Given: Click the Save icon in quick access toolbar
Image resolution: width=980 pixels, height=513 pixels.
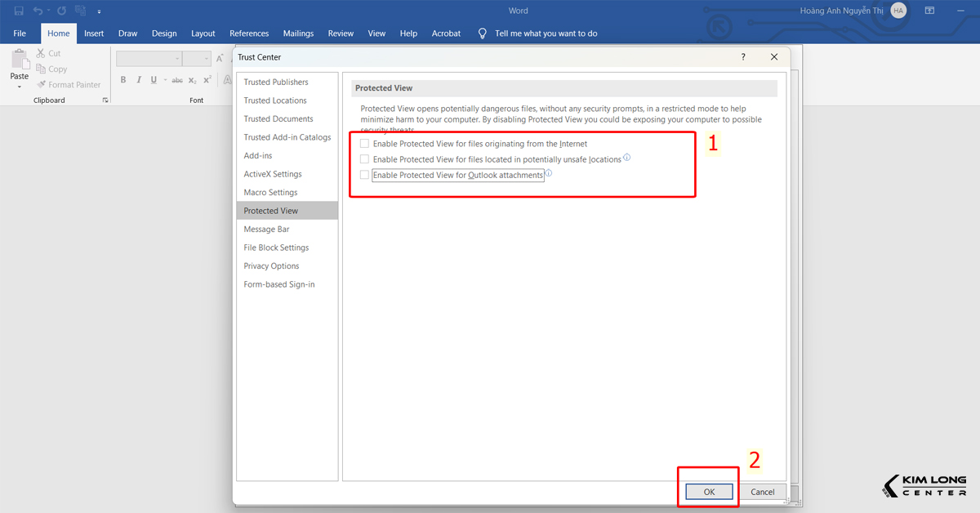Looking at the screenshot, I should click(x=18, y=11).
